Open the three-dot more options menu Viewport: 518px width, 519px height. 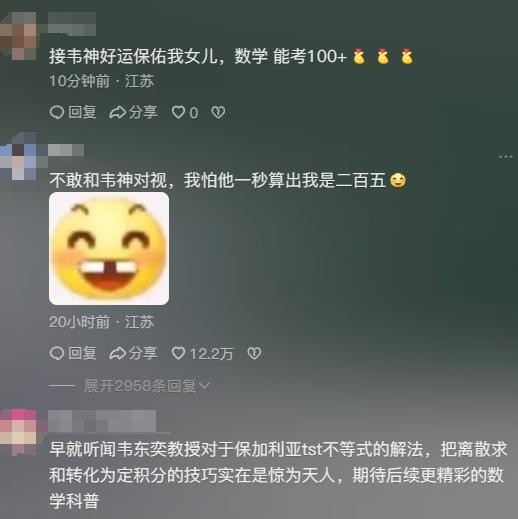coord(506,156)
